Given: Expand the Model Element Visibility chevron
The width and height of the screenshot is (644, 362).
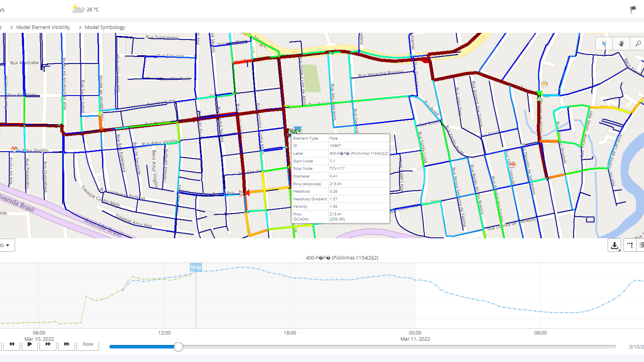Looking at the screenshot, I should [12, 27].
